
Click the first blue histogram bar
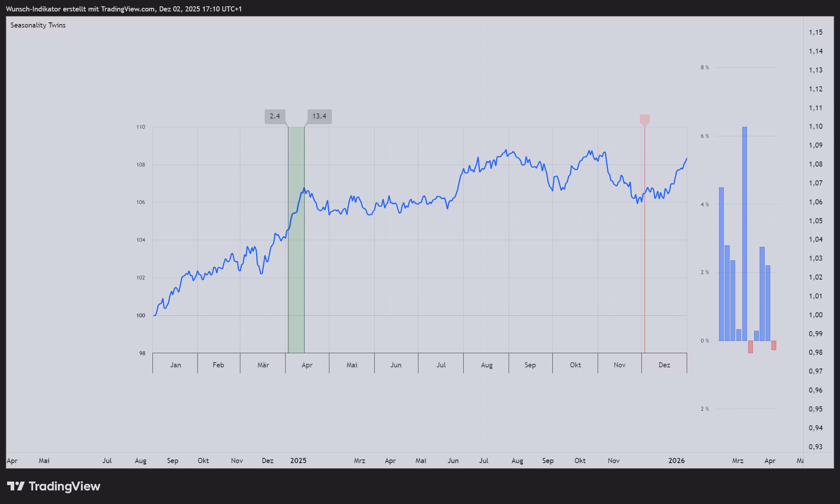721,264
